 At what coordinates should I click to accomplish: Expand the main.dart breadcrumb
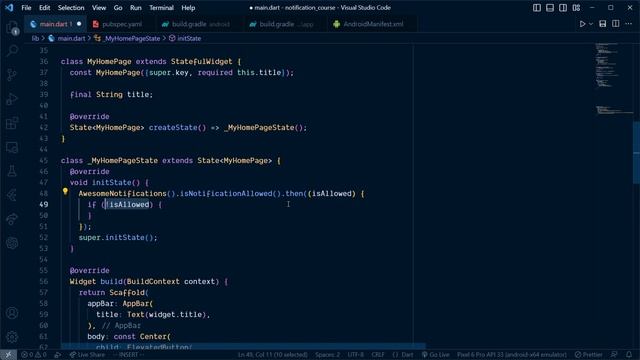tap(67, 38)
